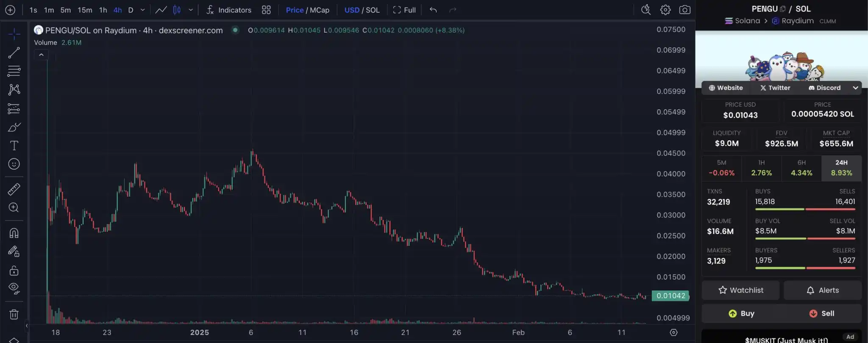Screen dimensions: 868x343
Task: Expand more social links chevron
Action: pos(855,88)
